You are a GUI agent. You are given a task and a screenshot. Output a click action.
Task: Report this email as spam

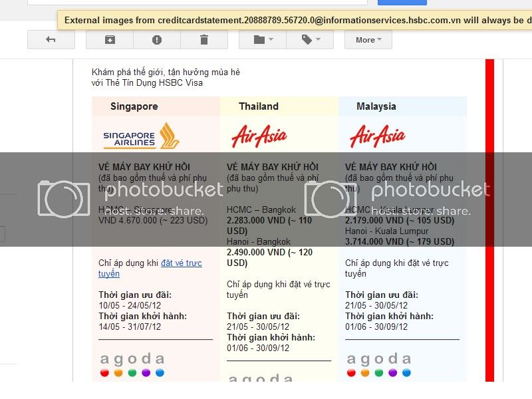point(157,40)
